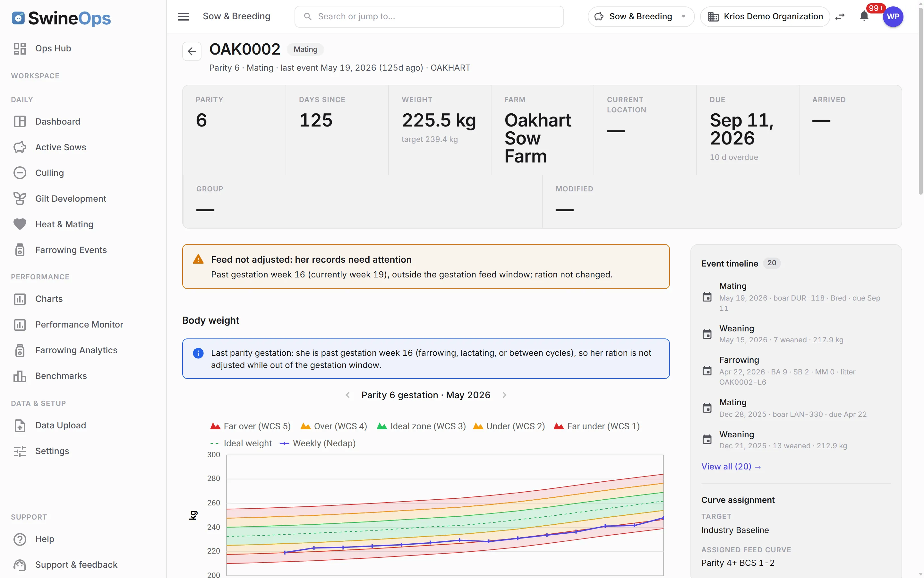The image size is (924, 578).
Task: Click the Heat & Mating heart icon
Action: click(20, 224)
